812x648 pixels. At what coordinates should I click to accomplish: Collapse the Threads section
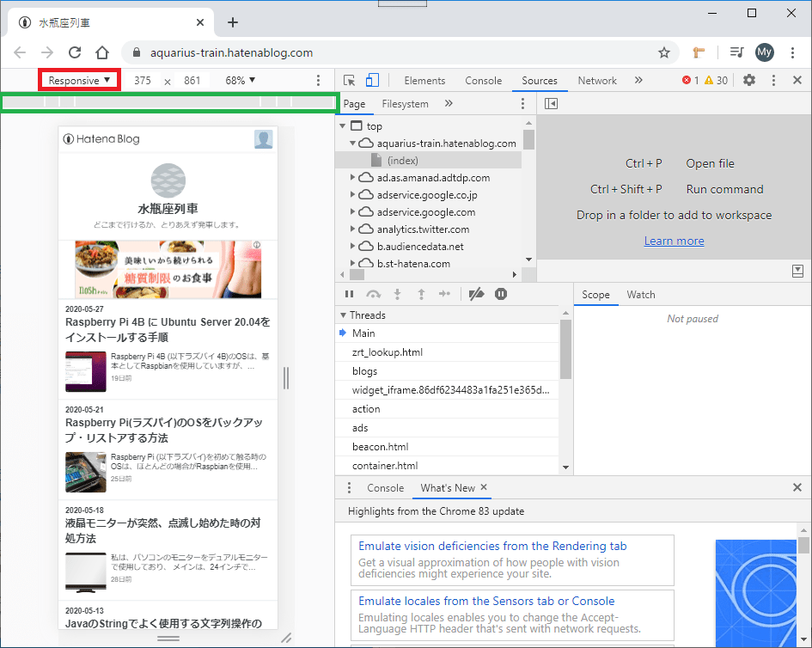pos(343,315)
